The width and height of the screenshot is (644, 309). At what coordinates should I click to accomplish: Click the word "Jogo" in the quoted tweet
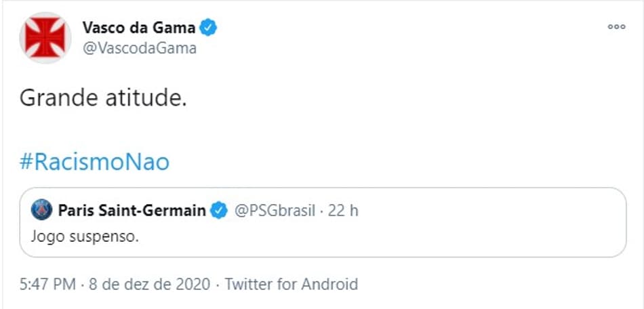[x=45, y=237]
